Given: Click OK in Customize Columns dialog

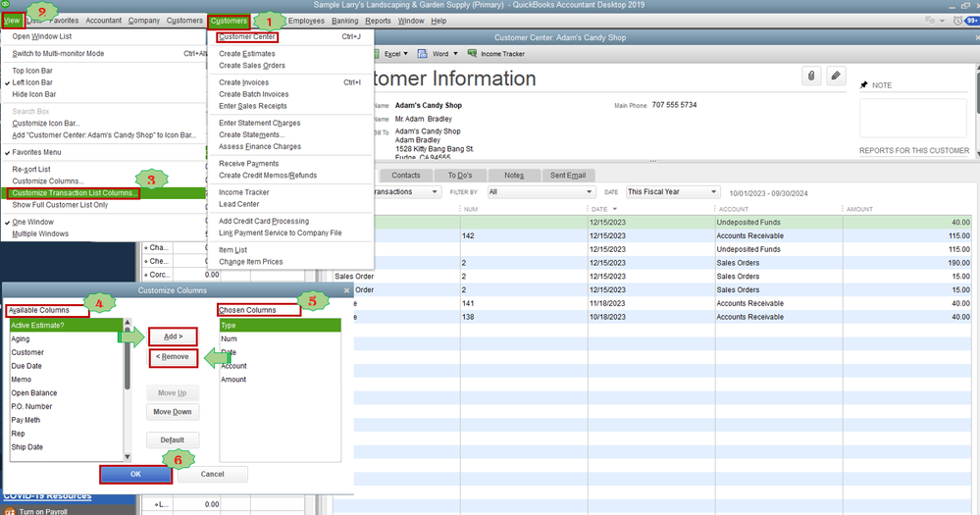Looking at the screenshot, I should coord(136,474).
